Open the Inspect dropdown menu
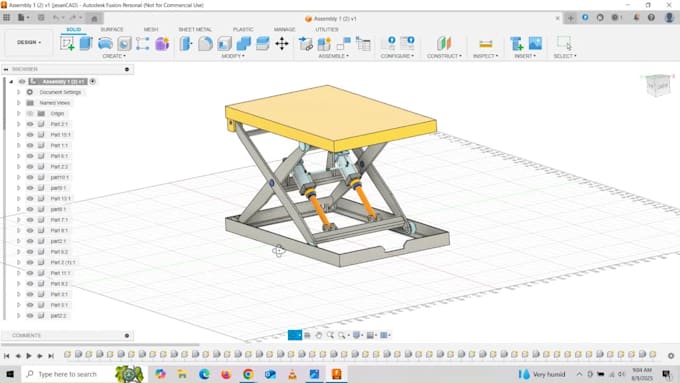This screenshot has height=383, width=680. [485, 56]
